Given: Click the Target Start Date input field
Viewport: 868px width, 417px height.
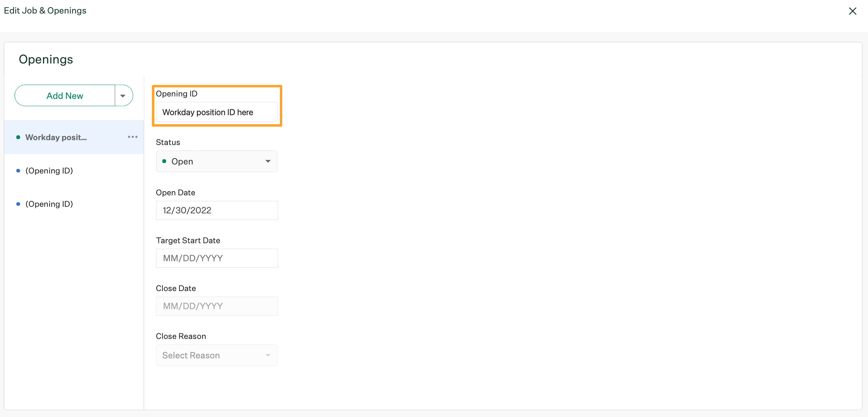Looking at the screenshot, I should coord(216,257).
